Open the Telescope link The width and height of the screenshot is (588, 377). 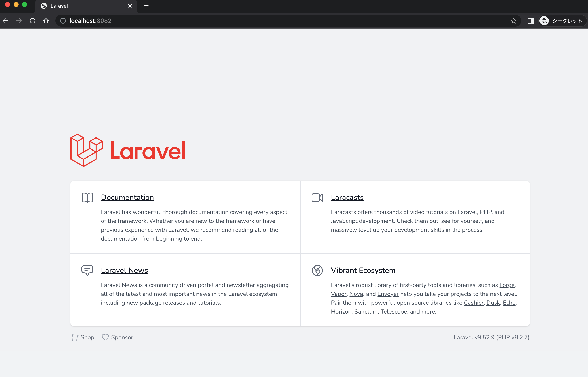[x=394, y=312]
